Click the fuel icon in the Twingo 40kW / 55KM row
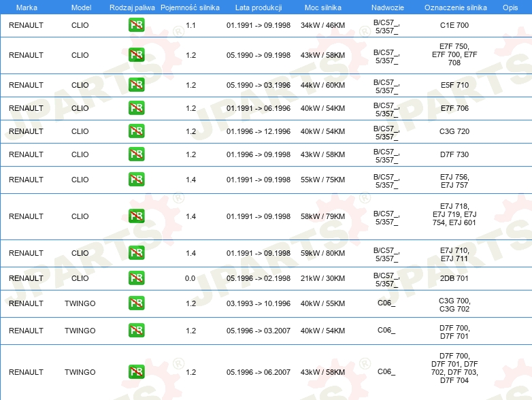The image size is (532, 400). point(136,303)
